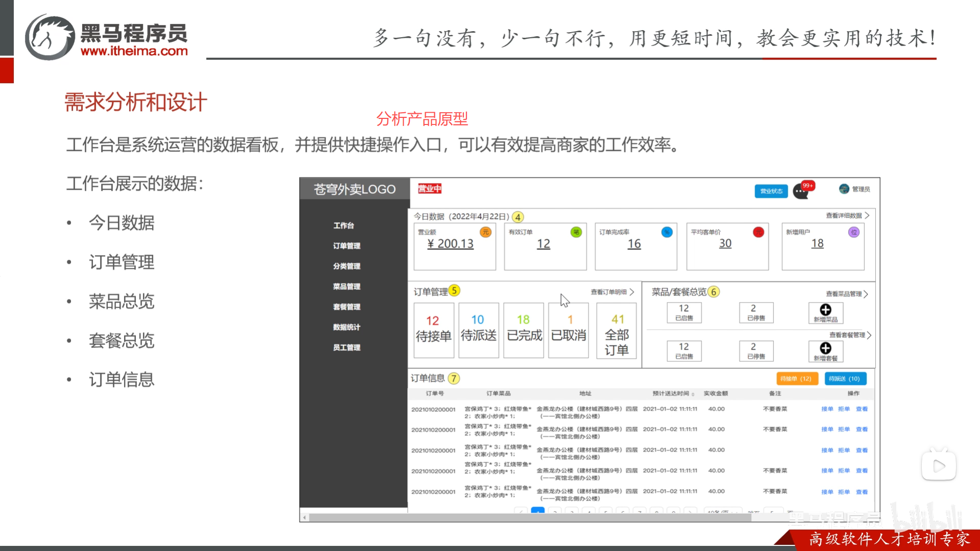
Task: Click the green 笔 icon on 有效订单 card
Action: pos(576,232)
